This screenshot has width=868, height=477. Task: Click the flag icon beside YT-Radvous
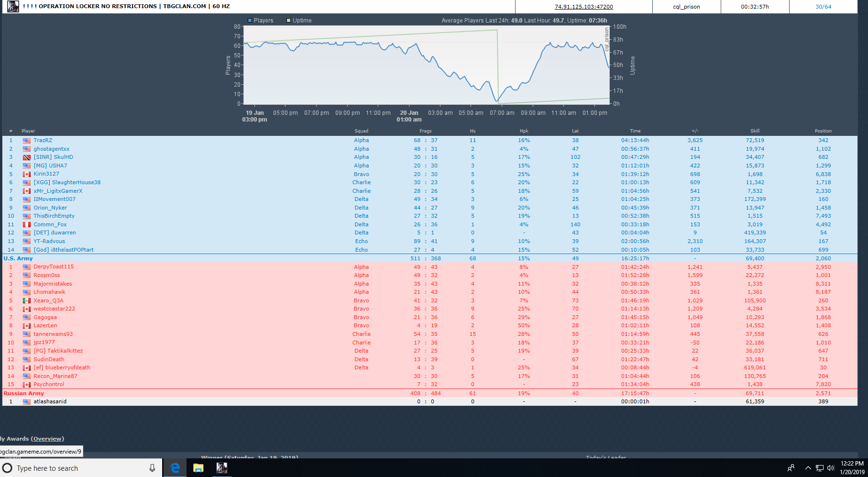(x=27, y=241)
